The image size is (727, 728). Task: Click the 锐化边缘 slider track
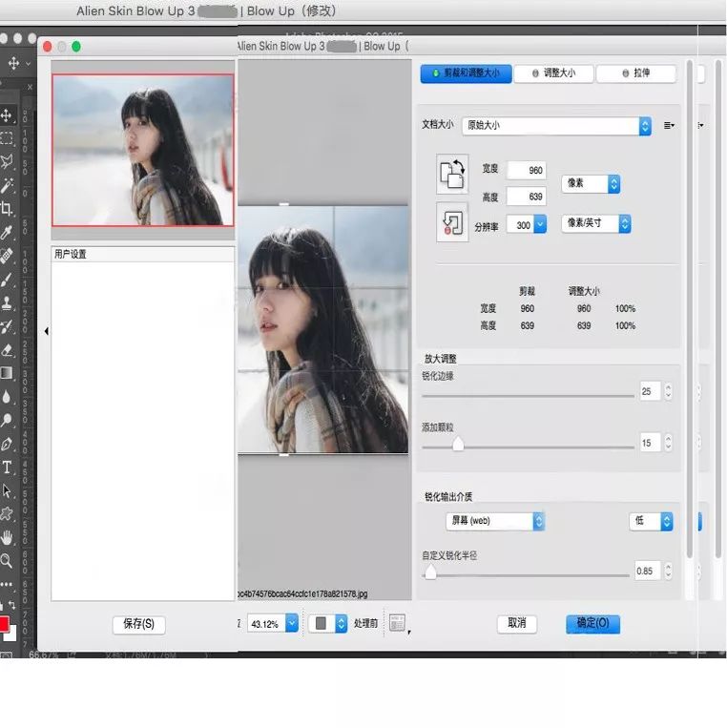pos(528,396)
